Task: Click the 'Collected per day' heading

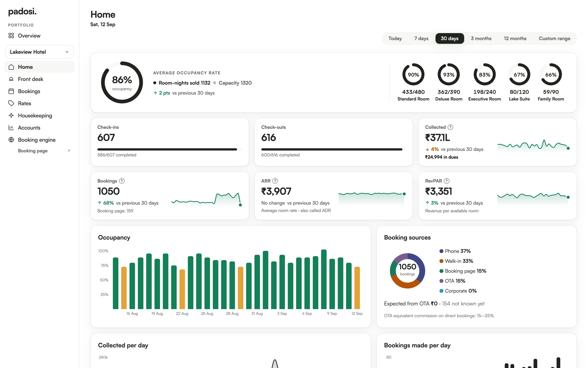Action: (123, 345)
